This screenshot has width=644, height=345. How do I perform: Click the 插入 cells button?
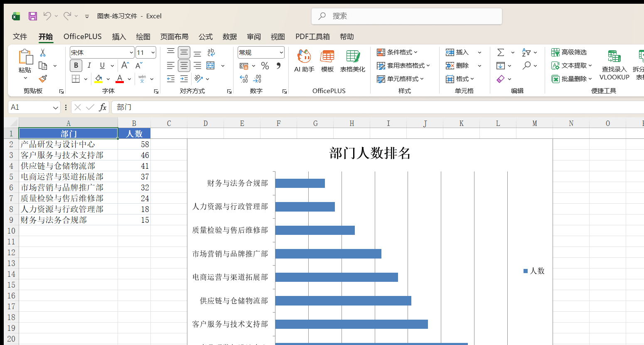coord(457,52)
